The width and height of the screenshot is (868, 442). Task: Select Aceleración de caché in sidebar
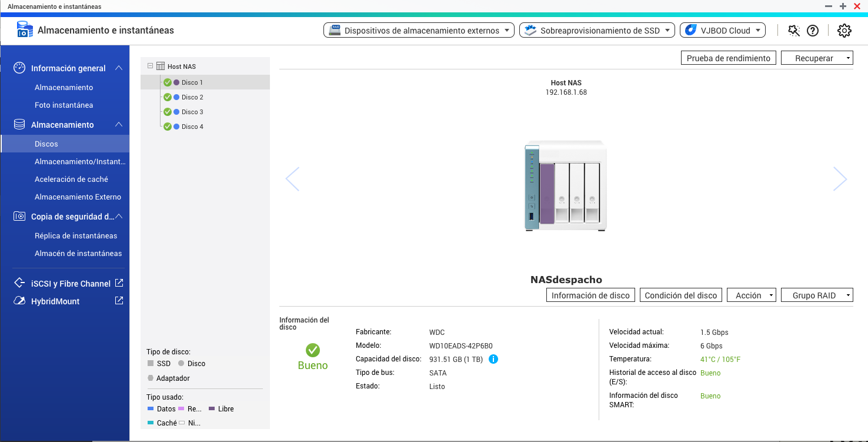(x=71, y=179)
